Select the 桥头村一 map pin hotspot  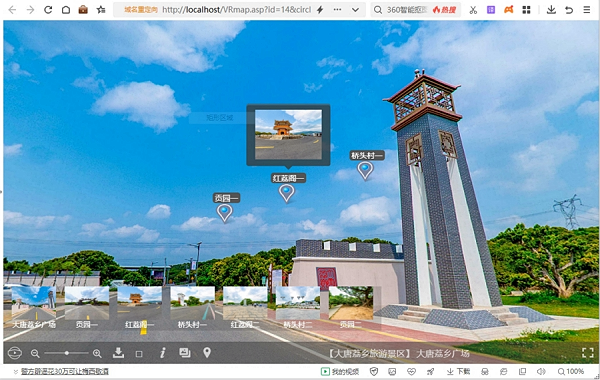(x=365, y=170)
